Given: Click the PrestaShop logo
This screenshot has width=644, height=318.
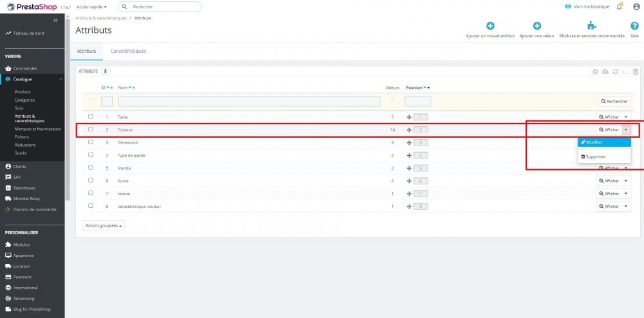Looking at the screenshot, I should (x=32, y=6).
